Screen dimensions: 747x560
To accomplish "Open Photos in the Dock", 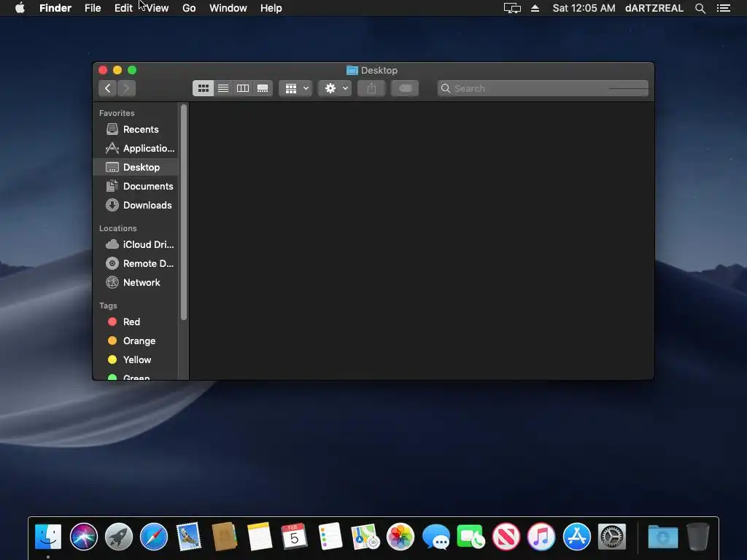I will pyautogui.click(x=400, y=537).
